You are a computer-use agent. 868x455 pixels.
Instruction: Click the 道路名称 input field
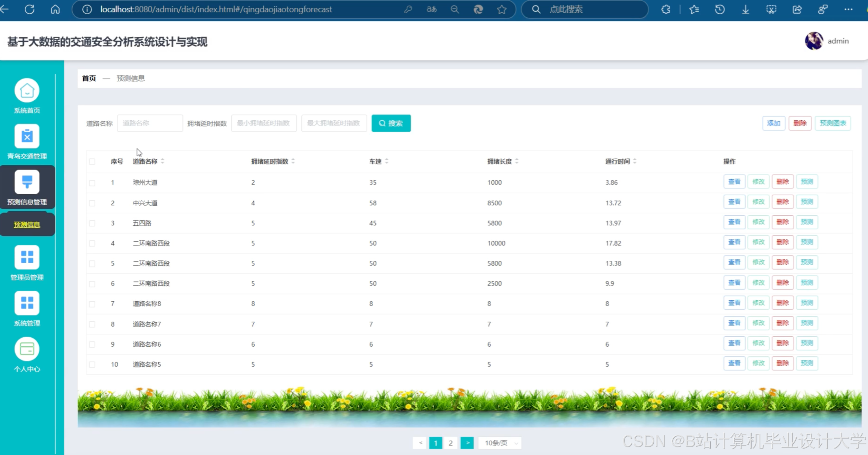pyautogui.click(x=150, y=123)
